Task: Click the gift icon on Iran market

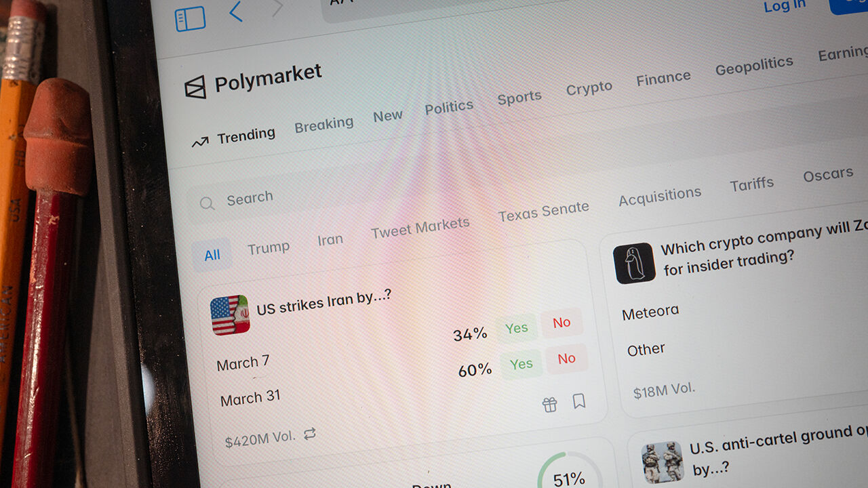Action: coord(549,405)
